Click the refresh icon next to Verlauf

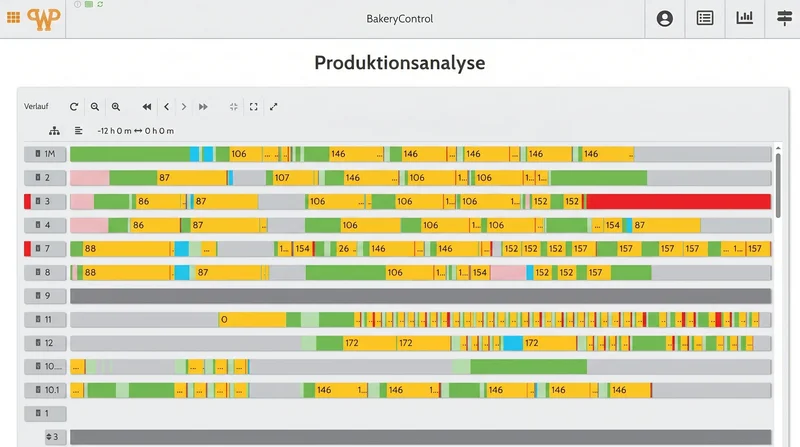(x=74, y=107)
